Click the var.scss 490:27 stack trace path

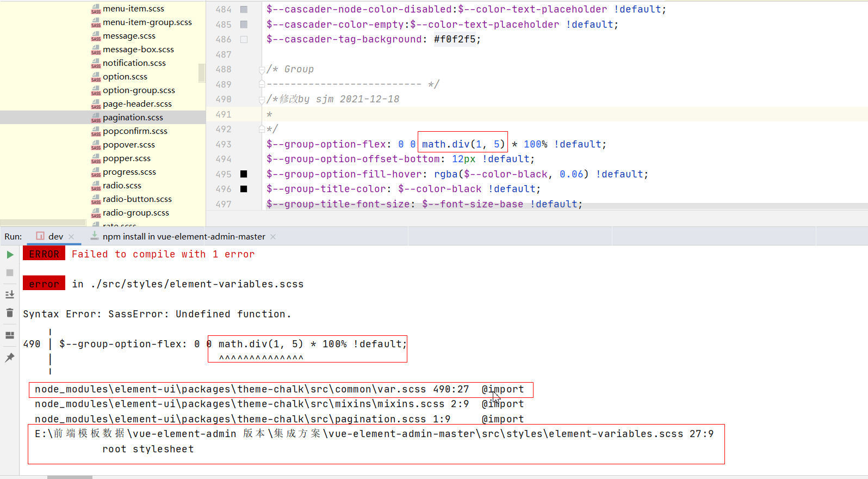[252, 389]
